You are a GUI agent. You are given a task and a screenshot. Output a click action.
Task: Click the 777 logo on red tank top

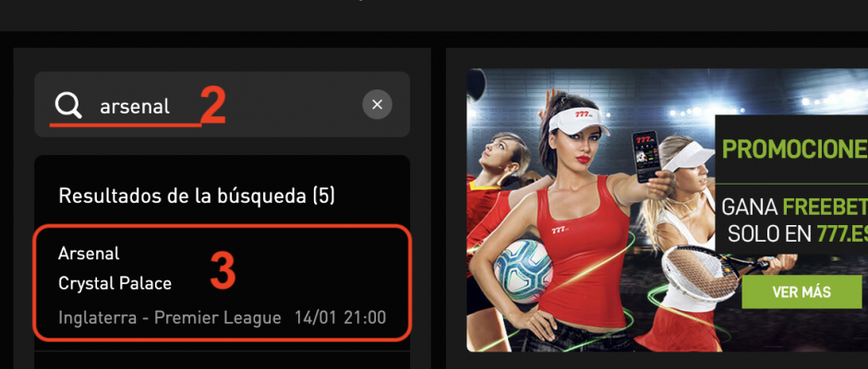(561, 230)
